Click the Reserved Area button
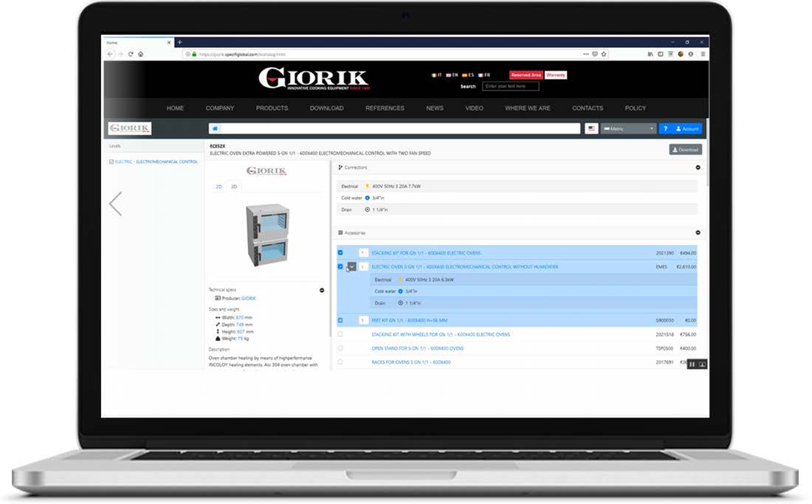This screenshot has height=504, width=812. point(526,75)
